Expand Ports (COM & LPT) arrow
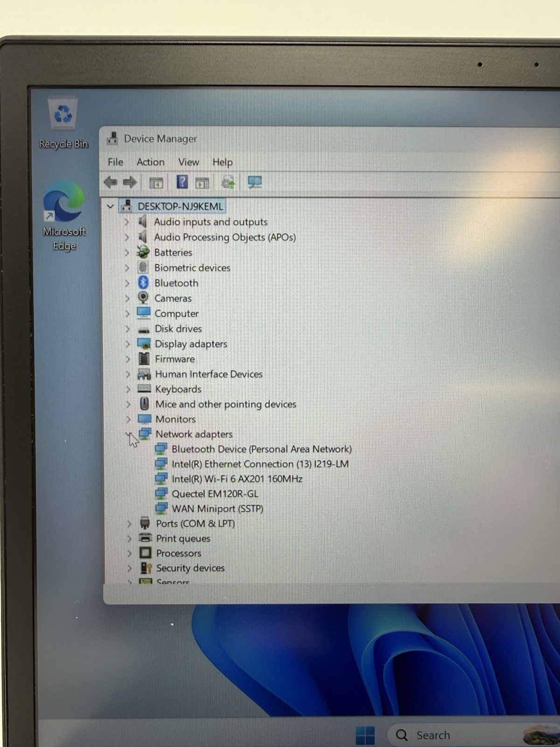 coord(129,524)
